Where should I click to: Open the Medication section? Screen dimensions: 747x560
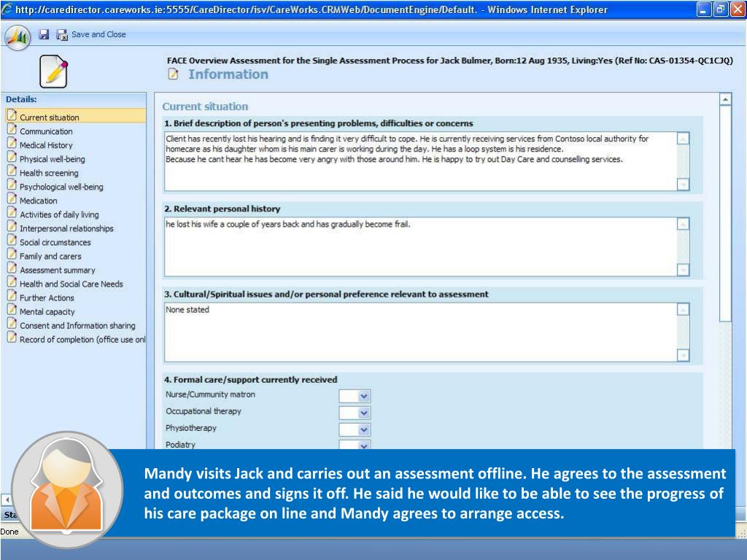tap(39, 201)
